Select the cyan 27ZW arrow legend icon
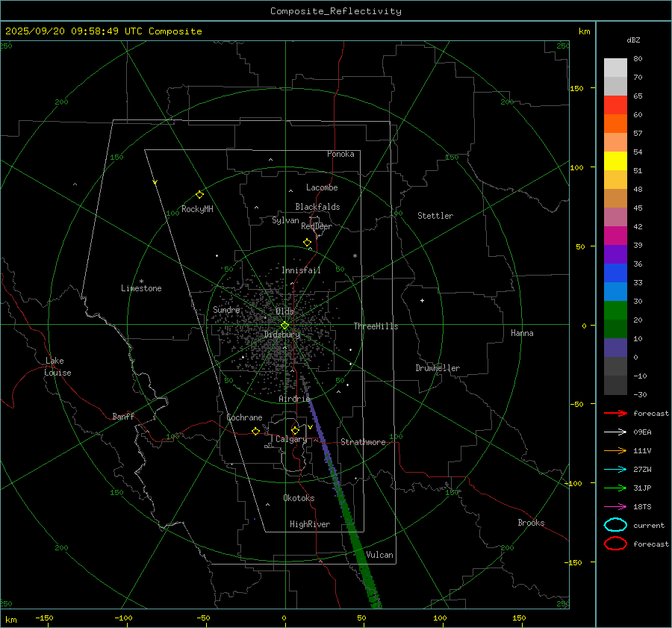This screenshot has height=628, width=672. 615,469
